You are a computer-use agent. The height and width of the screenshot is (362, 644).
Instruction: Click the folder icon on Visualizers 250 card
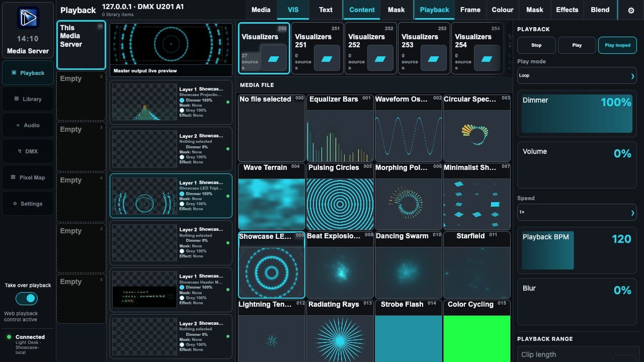(274, 58)
